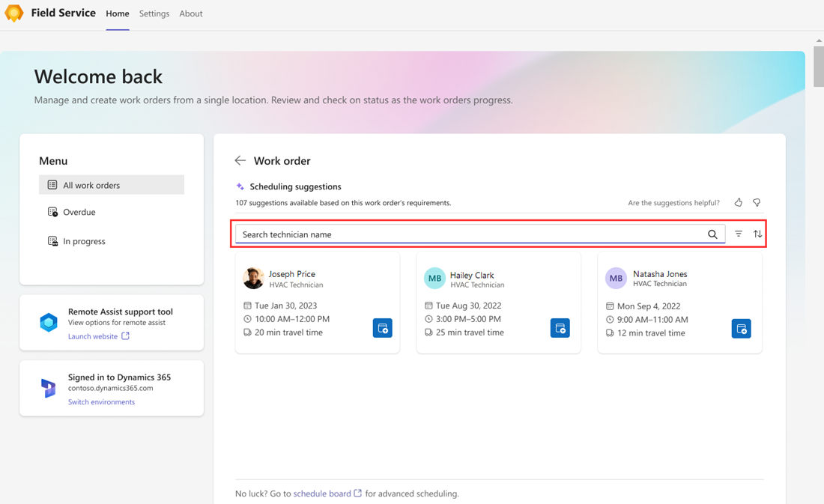Click the Scheduling suggestions sparkle icon

(240, 186)
